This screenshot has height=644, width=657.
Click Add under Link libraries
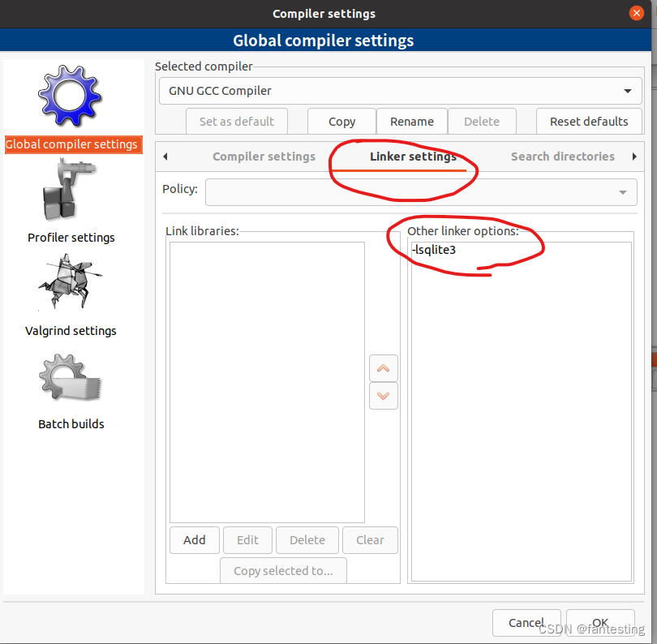tap(194, 539)
